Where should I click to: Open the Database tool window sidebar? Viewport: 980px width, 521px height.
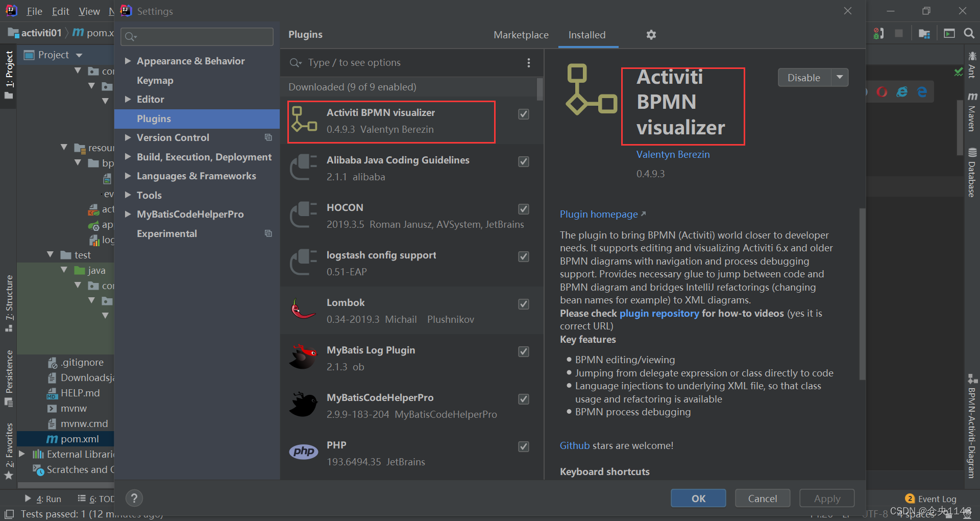tap(972, 173)
